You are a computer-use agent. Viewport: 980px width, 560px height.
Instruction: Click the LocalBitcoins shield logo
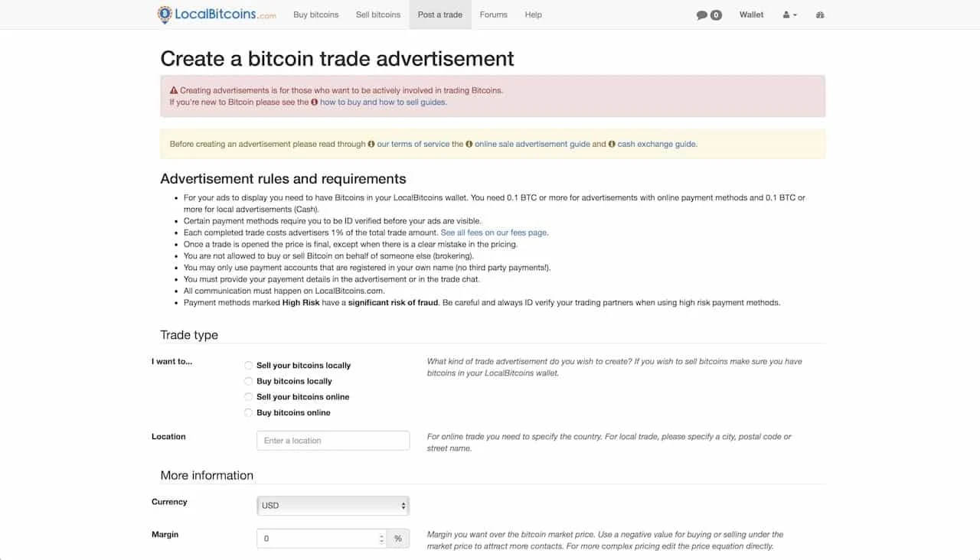(165, 15)
